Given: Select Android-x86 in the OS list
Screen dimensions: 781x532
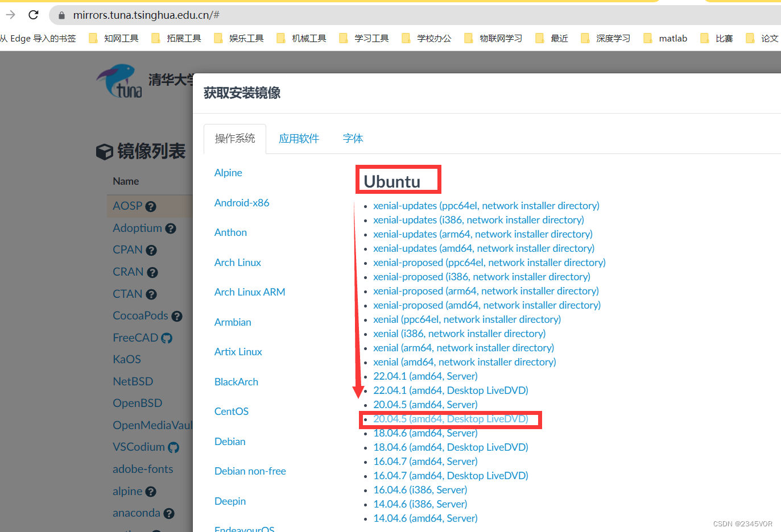Looking at the screenshot, I should click(242, 203).
